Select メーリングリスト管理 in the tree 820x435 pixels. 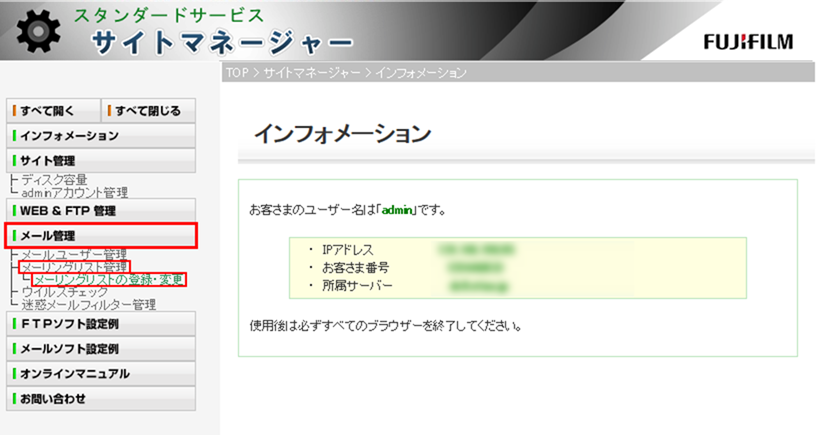(74, 267)
